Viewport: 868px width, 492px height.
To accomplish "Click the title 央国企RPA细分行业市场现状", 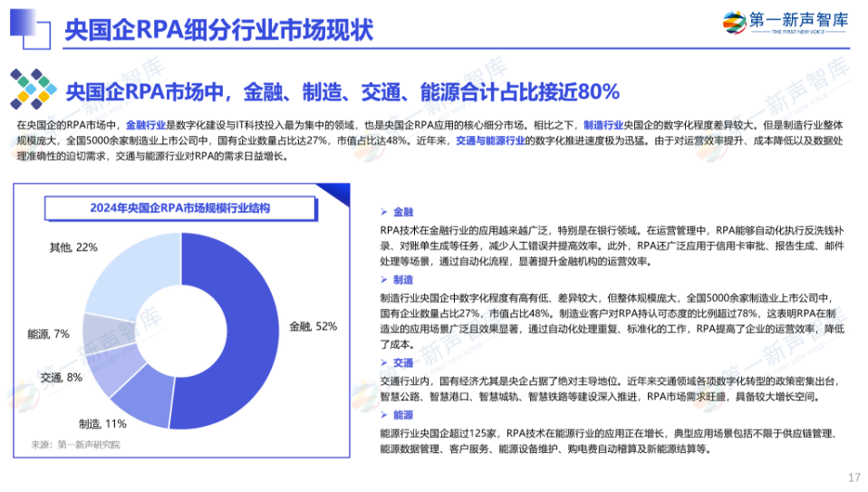I will tap(219, 30).
